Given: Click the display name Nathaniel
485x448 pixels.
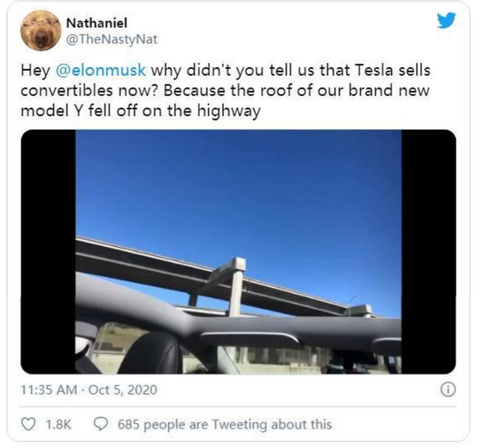Looking at the screenshot, I should click(x=97, y=23).
